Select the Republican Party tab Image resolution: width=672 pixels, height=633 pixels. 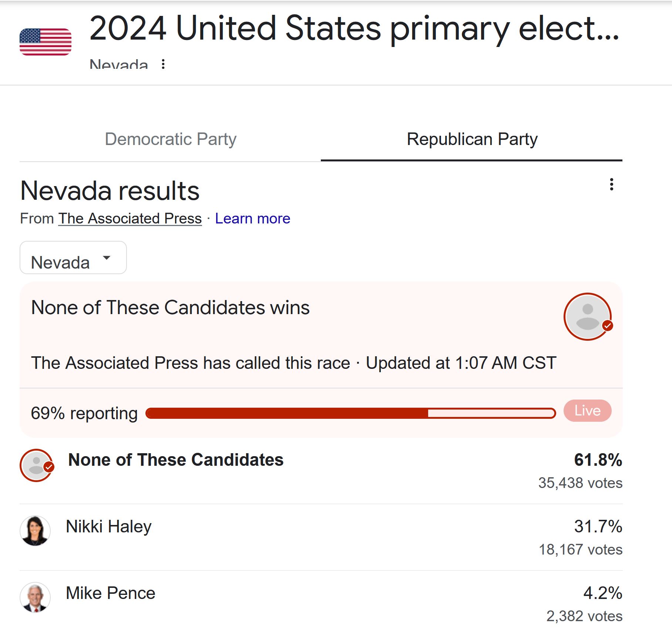tap(472, 139)
